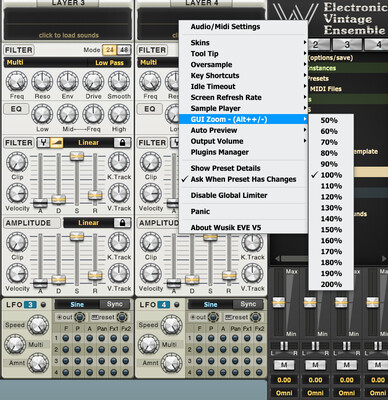Open About Wusik EVE V5

point(243,228)
